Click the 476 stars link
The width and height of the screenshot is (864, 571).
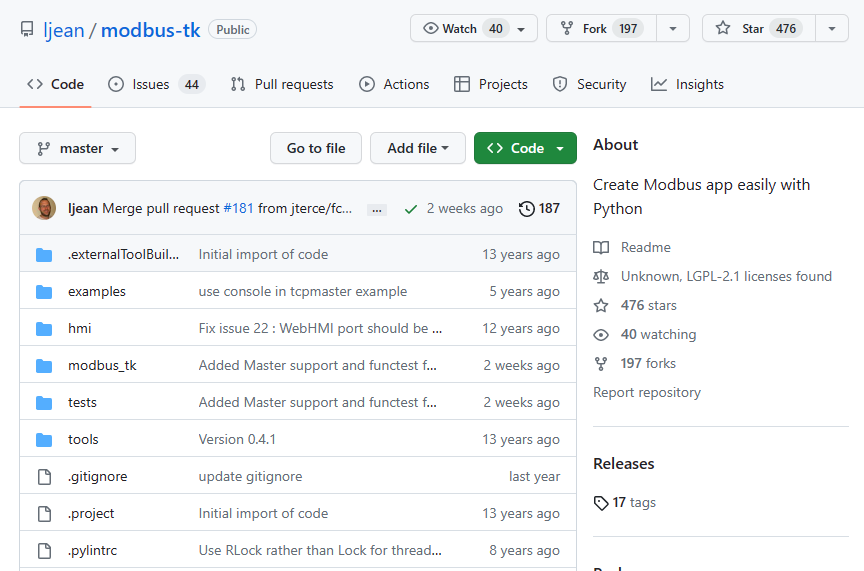coord(635,305)
